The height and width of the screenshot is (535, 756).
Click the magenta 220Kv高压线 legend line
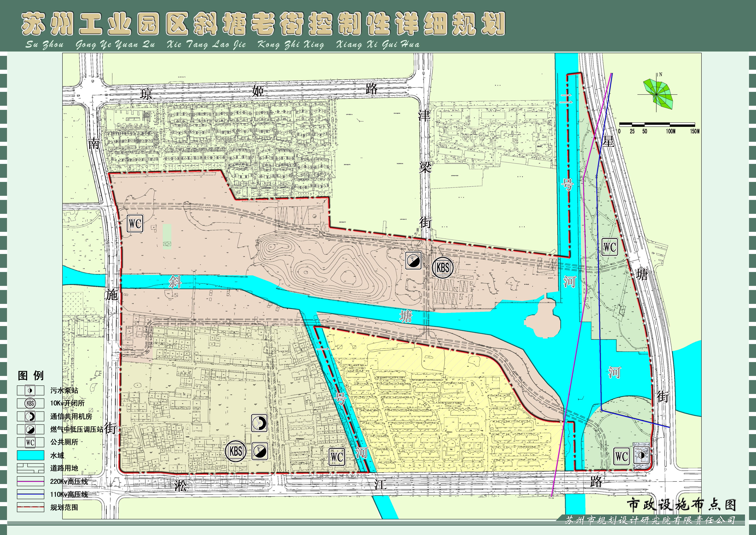click(x=30, y=481)
